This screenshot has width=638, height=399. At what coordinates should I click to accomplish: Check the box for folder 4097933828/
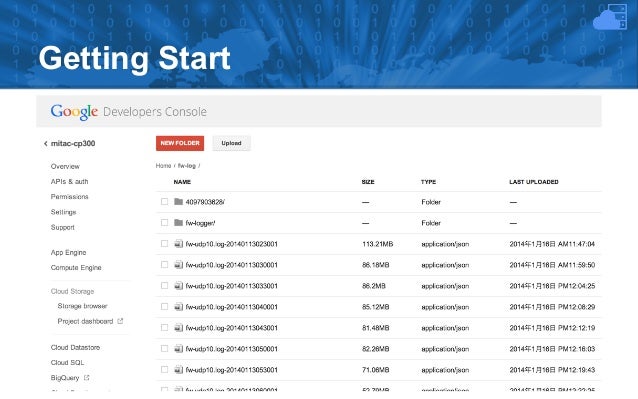(x=164, y=202)
